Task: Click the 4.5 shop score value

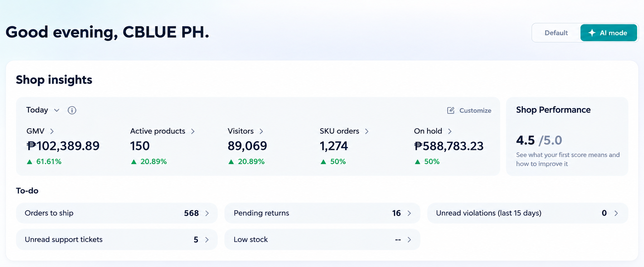Action: click(x=525, y=140)
